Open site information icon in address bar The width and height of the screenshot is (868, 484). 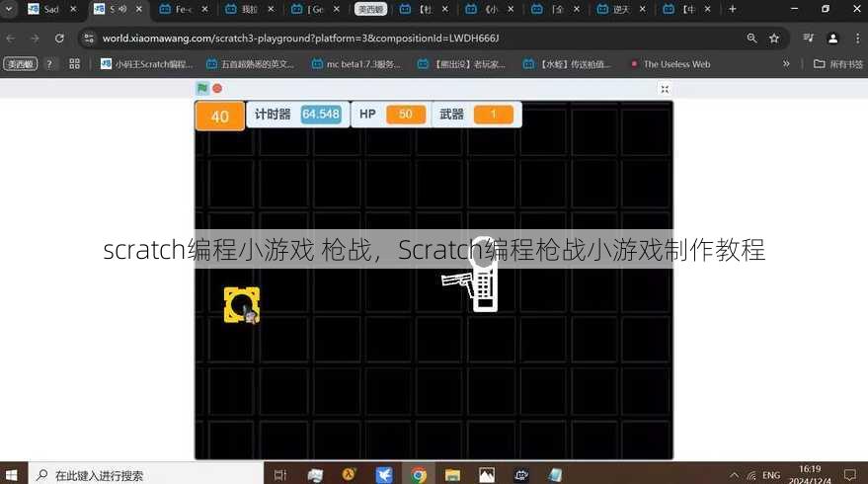(89, 39)
